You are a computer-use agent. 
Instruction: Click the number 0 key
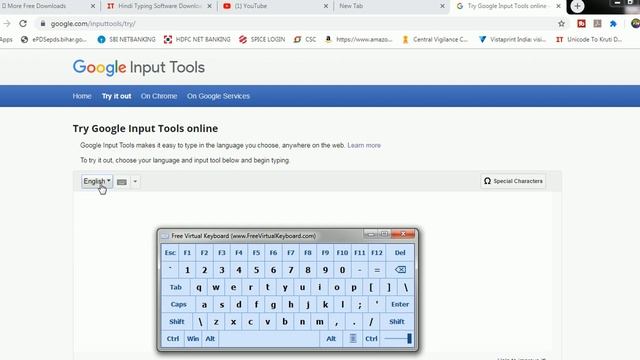coord(342,270)
